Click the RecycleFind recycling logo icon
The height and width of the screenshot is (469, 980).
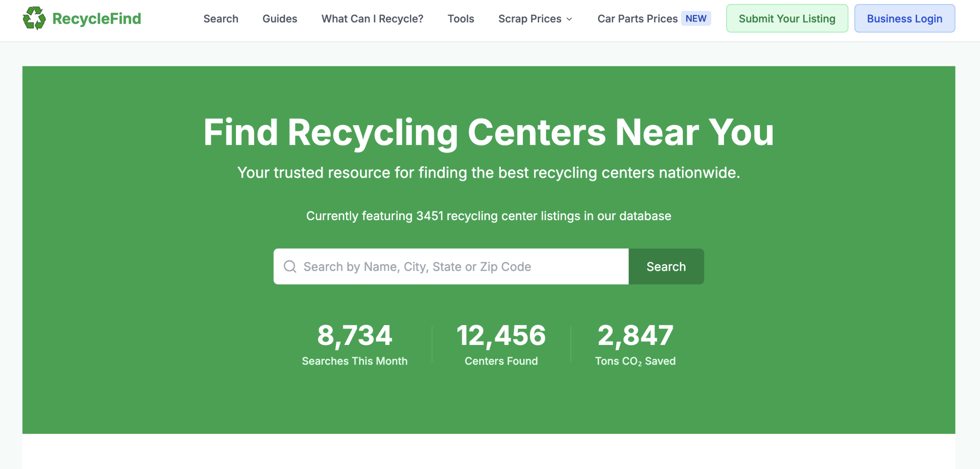click(34, 18)
